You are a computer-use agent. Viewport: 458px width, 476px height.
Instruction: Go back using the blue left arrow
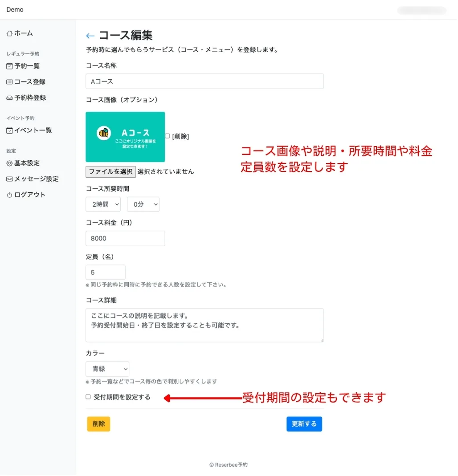point(90,36)
